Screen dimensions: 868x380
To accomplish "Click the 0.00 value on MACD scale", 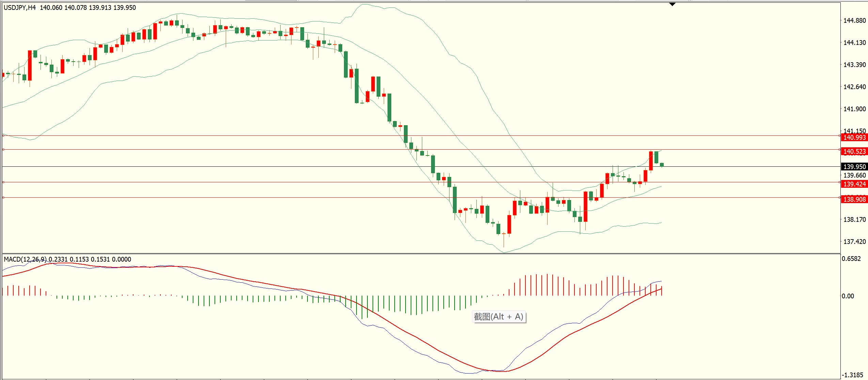I will pos(848,296).
